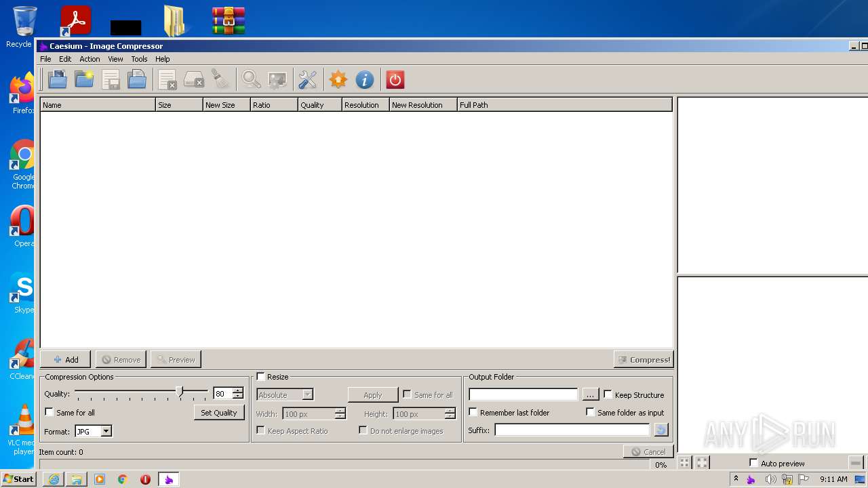Click the fit window preview icon
Image resolution: width=868 pixels, height=488 pixels.
702,462
